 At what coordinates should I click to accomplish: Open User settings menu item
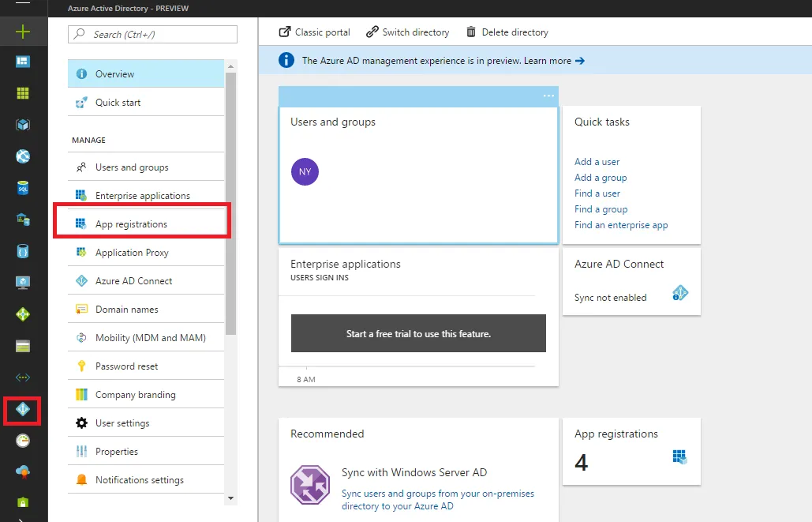146,423
